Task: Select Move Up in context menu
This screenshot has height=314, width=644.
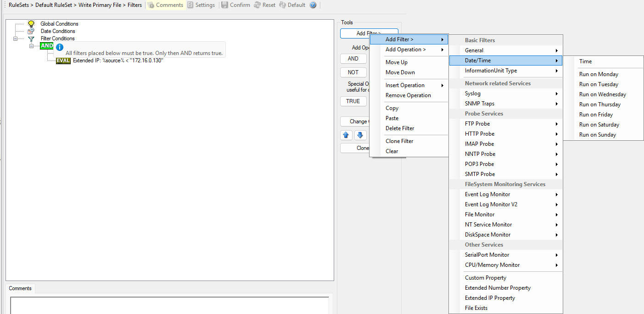Action: point(409,62)
